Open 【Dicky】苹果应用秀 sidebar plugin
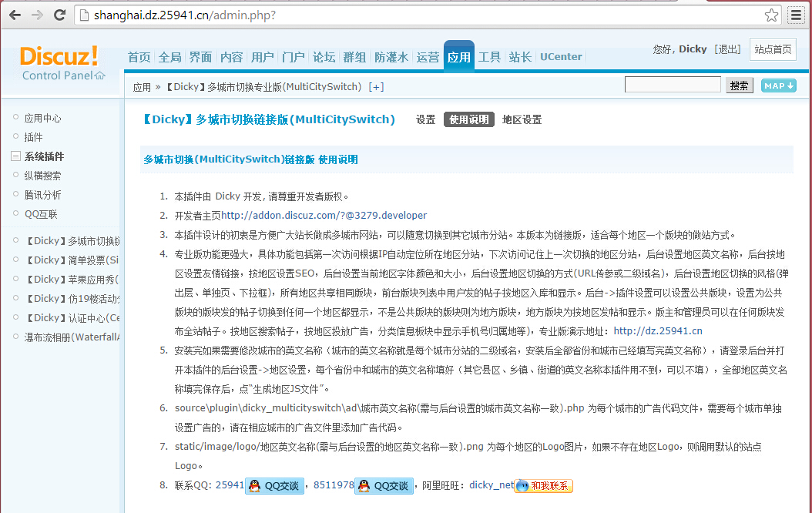Image resolution: width=812 pixels, height=513 pixels. point(72,280)
